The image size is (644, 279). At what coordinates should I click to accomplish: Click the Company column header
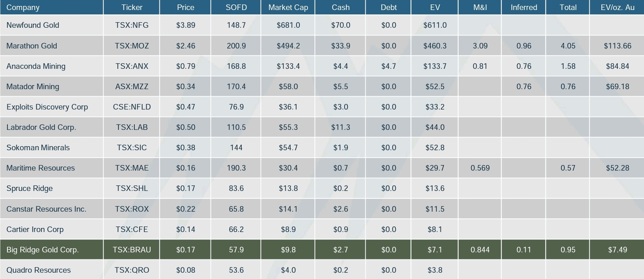click(x=23, y=7)
